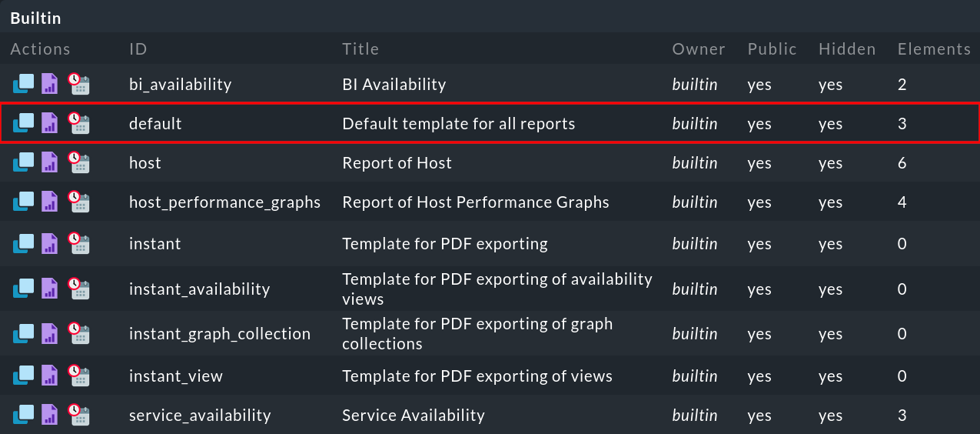Select the instant_graph_collection ID cell
This screenshot has height=434, width=980.
pyautogui.click(x=220, y=334)
